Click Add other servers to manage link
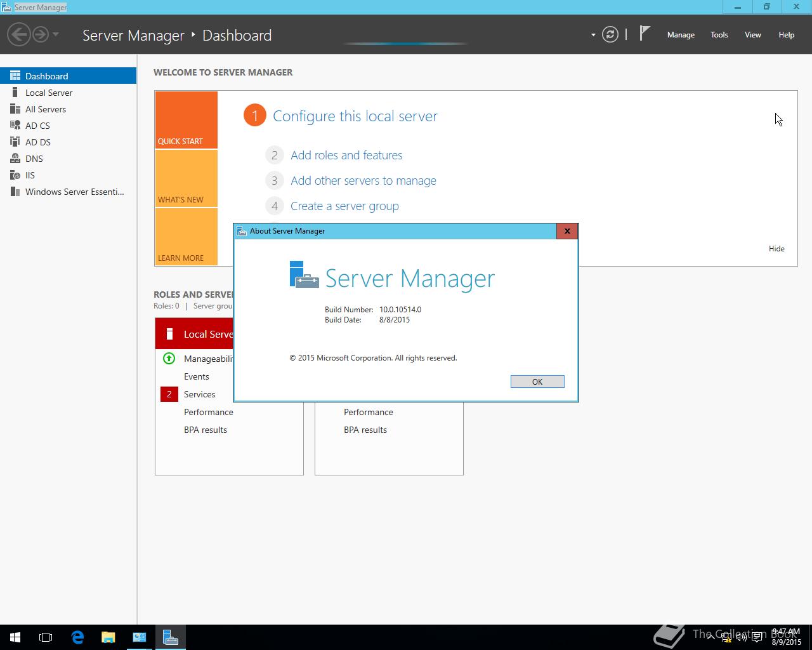812x650 pixels. coord(363,180)
